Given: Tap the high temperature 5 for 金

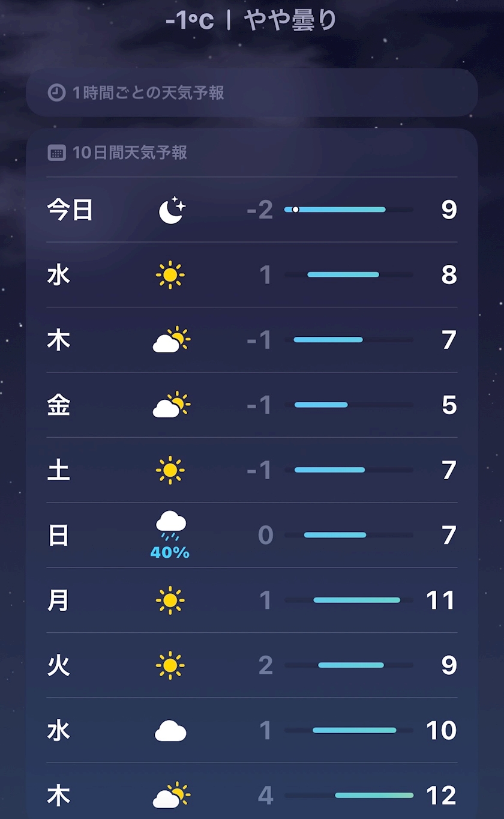Looking at the screenshot, I should click(x=449, y=405).
